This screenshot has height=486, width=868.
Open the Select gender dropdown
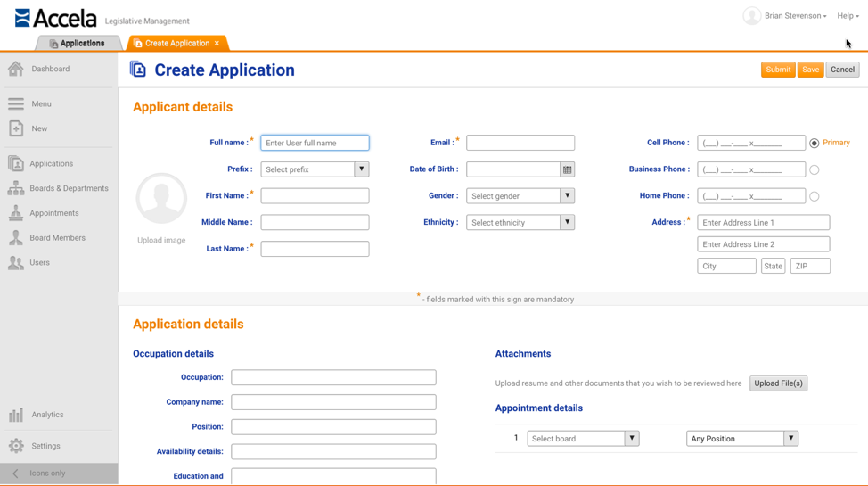[x=520, y=196]
